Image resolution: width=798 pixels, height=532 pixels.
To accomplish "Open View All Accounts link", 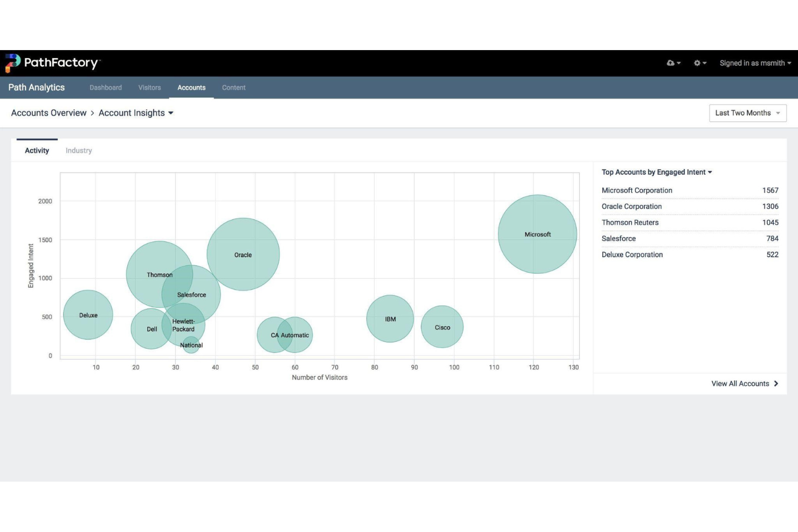I will (740, 383).
